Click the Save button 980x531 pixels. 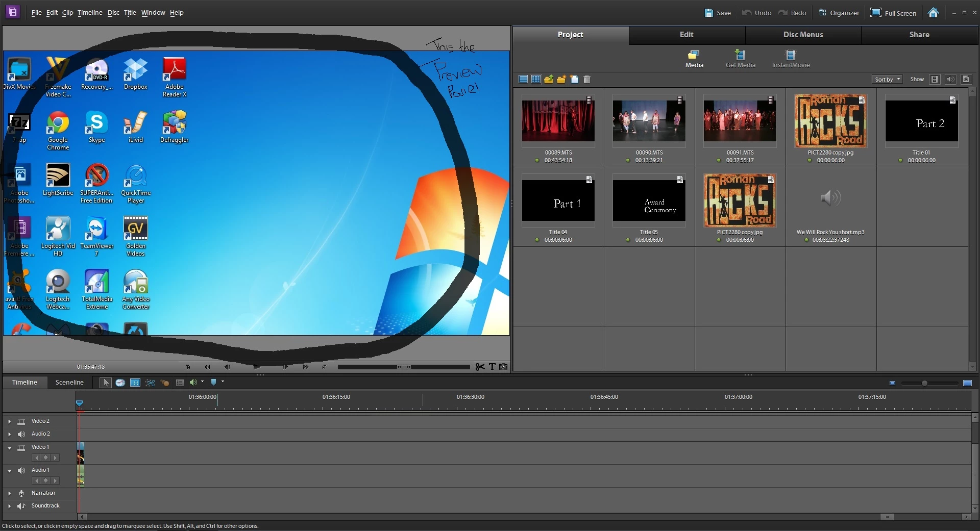click(x=718, y=13)
